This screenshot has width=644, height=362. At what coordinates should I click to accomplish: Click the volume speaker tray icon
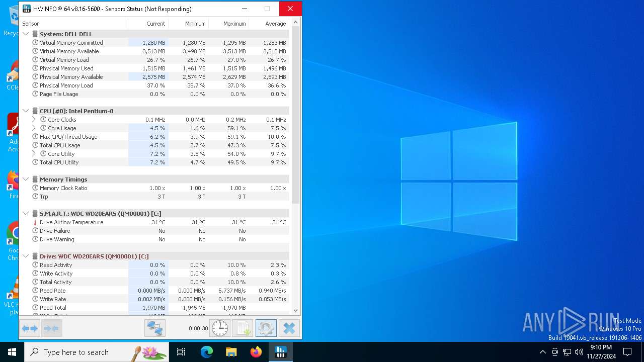579,352
